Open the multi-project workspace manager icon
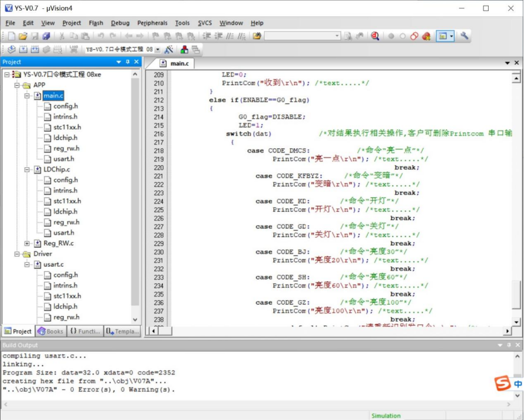The width and height of the screenshot is (524, 420). [196, 50]
